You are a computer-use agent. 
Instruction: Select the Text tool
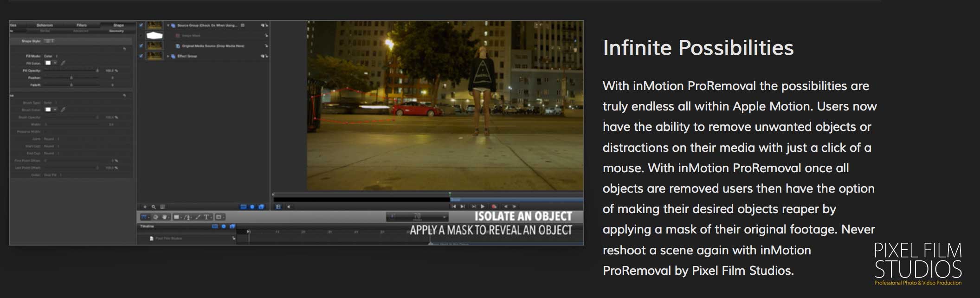tap(207, 217)
